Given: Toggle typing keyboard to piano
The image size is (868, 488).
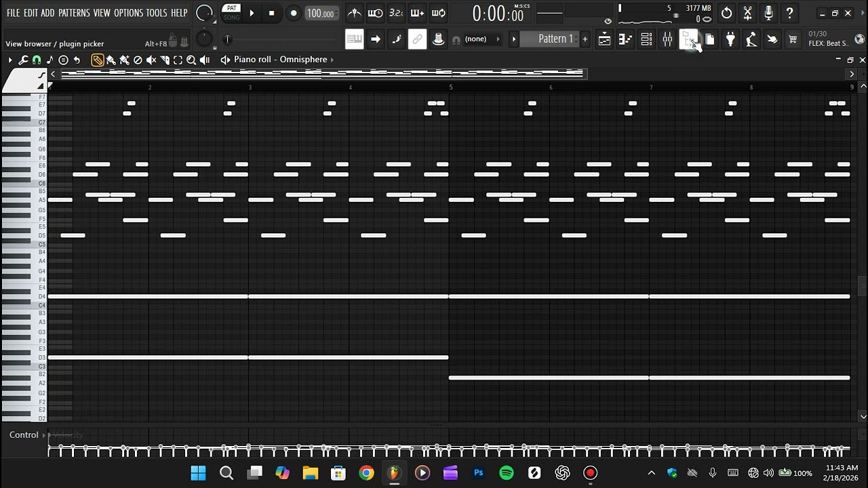Looking at the screenshot, I should pyautogui.click(x=354, y=39).
